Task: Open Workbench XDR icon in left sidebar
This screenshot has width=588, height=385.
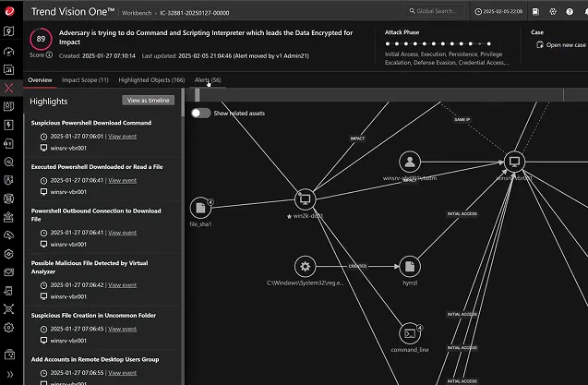Action: [x=9, y=89]
